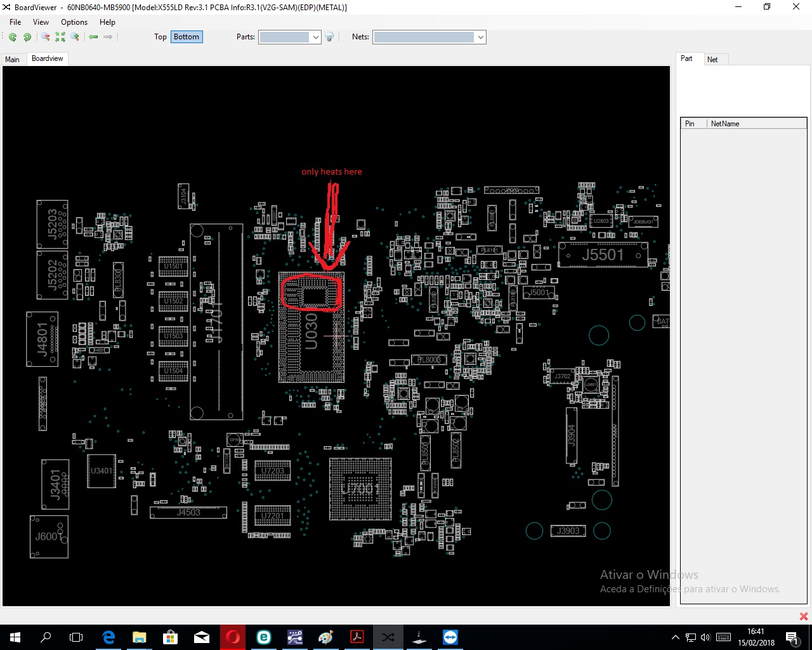812x650 pixels.
Task: Click the red X in bottom panel corner
Action: pos(803,616)
